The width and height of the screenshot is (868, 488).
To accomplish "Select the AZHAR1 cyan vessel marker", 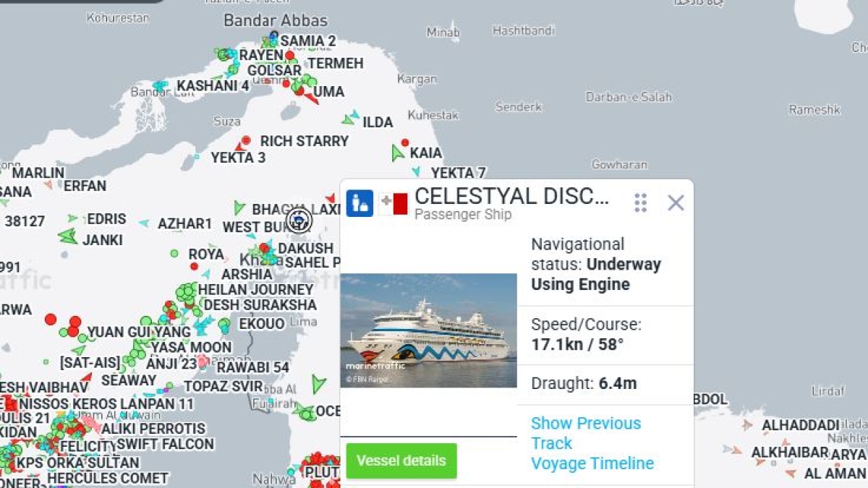I will click(x=144, y=223).
